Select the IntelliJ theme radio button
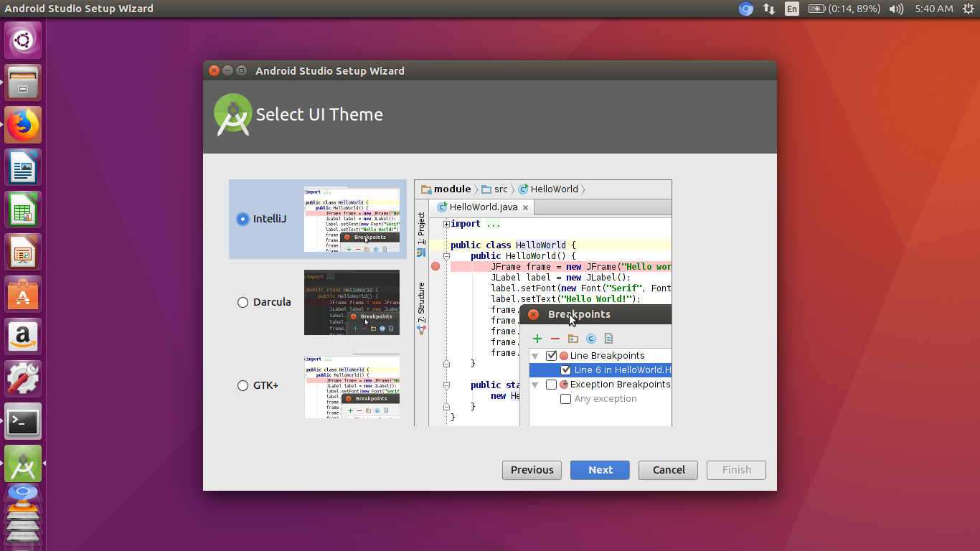 click(242, 219)
